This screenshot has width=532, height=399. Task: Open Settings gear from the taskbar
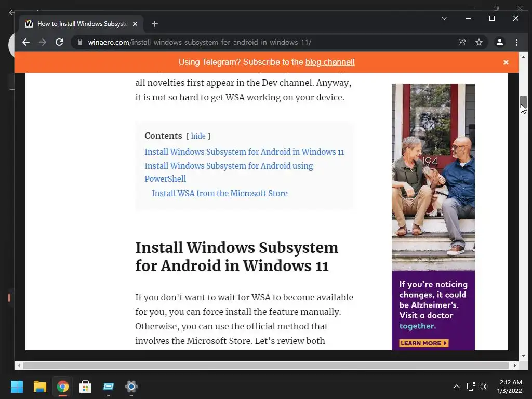(131, 387)
